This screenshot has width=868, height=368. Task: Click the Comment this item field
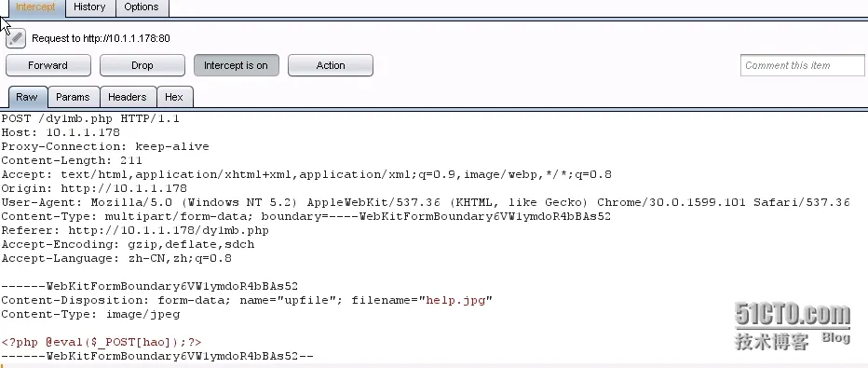click(x=802, y=65)
